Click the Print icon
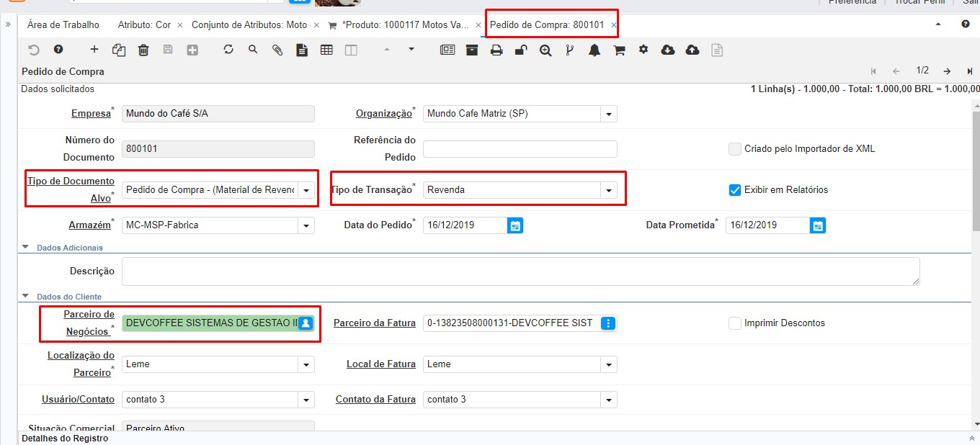The image size is (980, 445). pyautogui.click(x=496, y=50)
